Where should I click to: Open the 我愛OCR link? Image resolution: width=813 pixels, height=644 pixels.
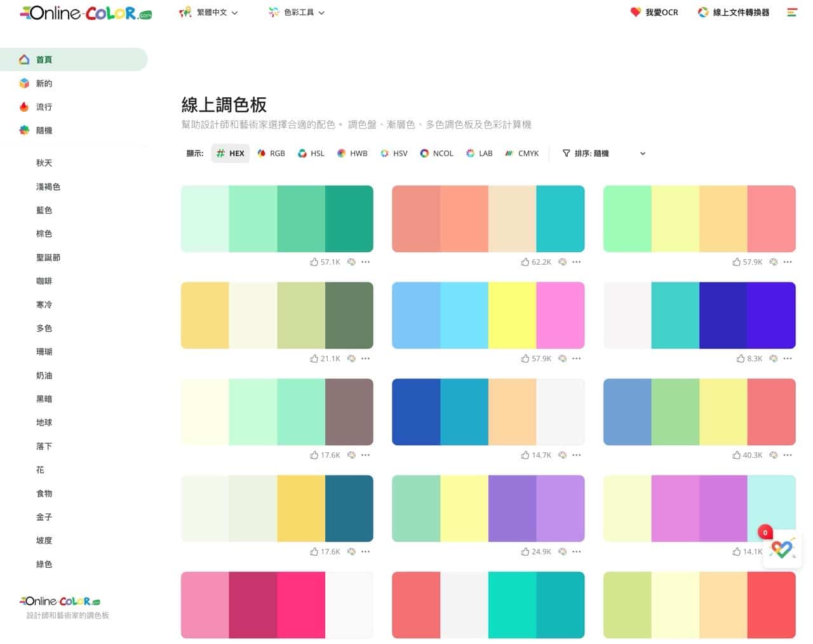click(x=654, y=12)
